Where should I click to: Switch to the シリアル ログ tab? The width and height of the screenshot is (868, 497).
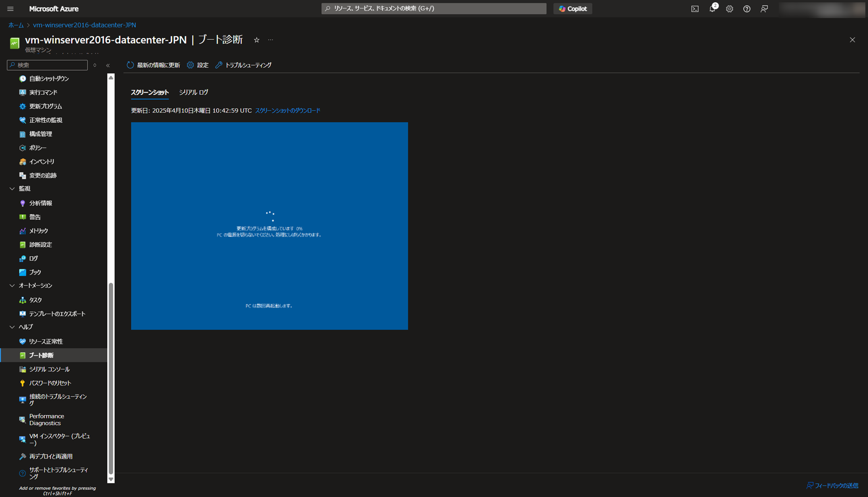click(193, 92)
